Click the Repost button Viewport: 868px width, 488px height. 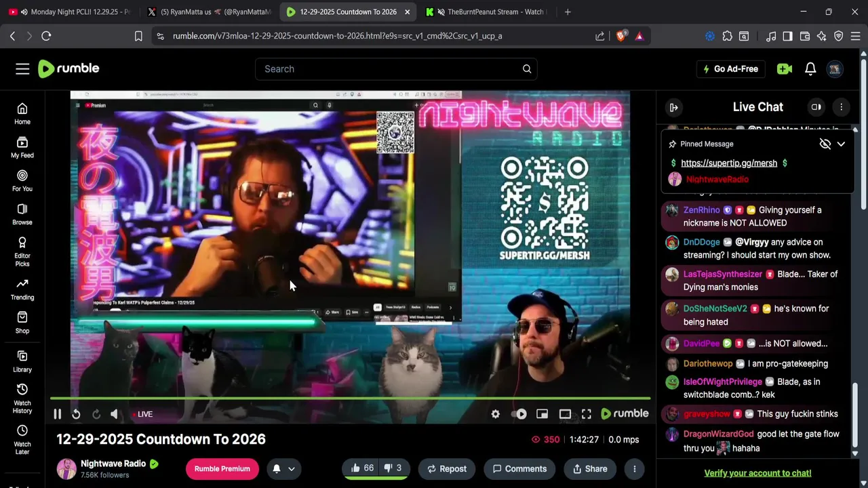point(447,468)
